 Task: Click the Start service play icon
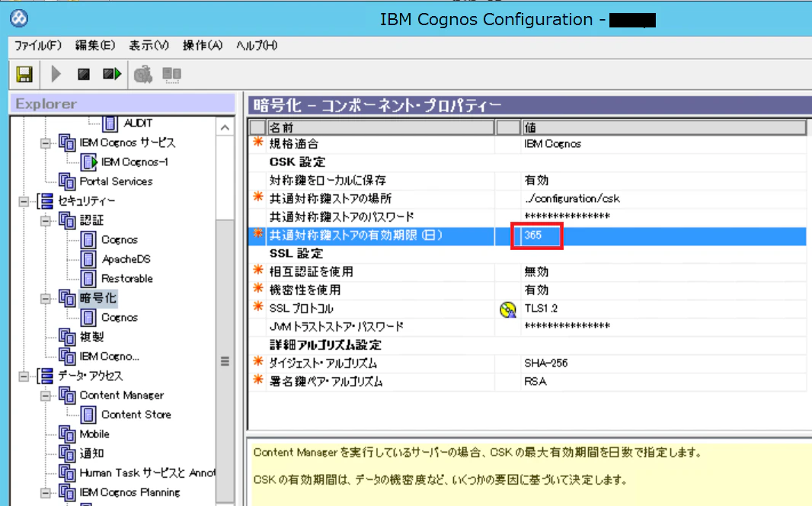56,74
